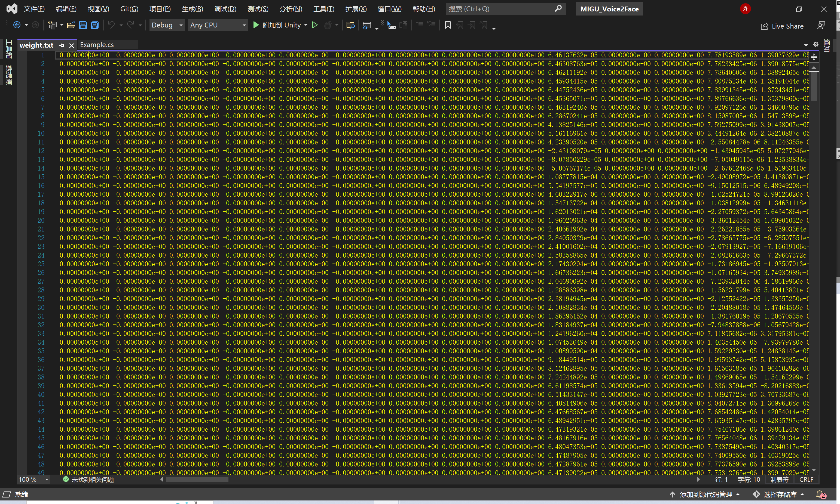The width and height of the screenshot is (840, 504).
Task: Click the Navigate Backward arrow icon
Action: pyautogui.click(x=17, y=25)
